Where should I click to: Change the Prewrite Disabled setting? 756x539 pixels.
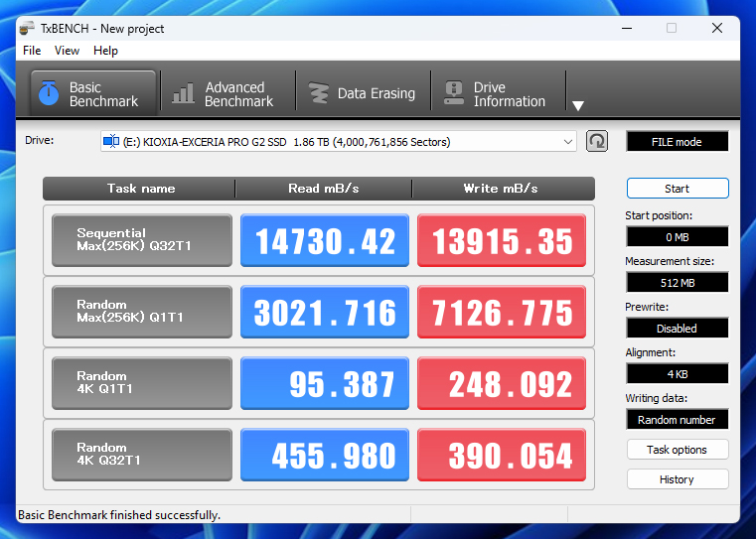[x=677, y=329]
